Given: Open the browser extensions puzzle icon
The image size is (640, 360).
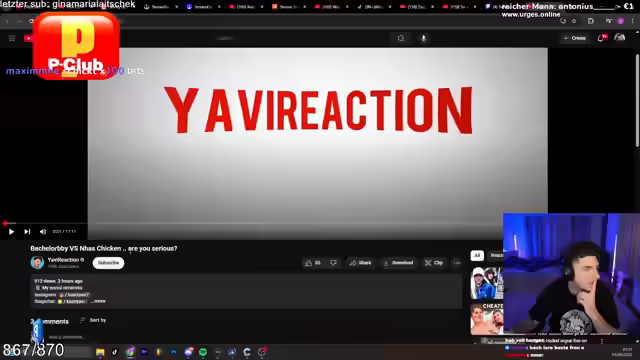Looking at the screenshot, I should coord(591,21).
